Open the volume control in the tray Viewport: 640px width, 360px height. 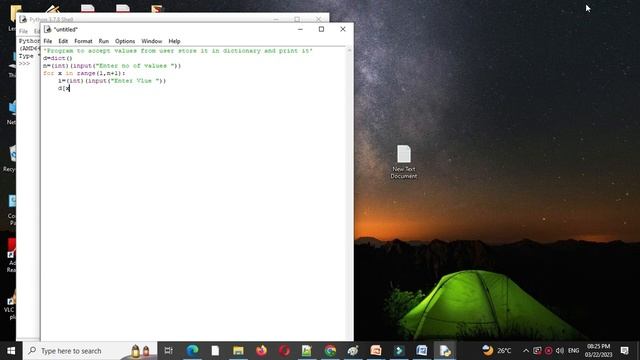pyautogui.click(x=560, y=351)
